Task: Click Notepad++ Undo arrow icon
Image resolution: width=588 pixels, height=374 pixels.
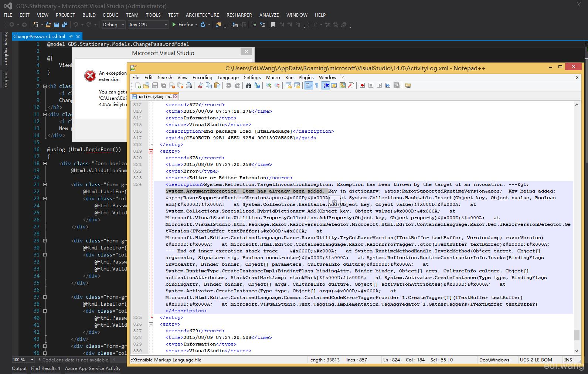Action: [x=228, y=85]
